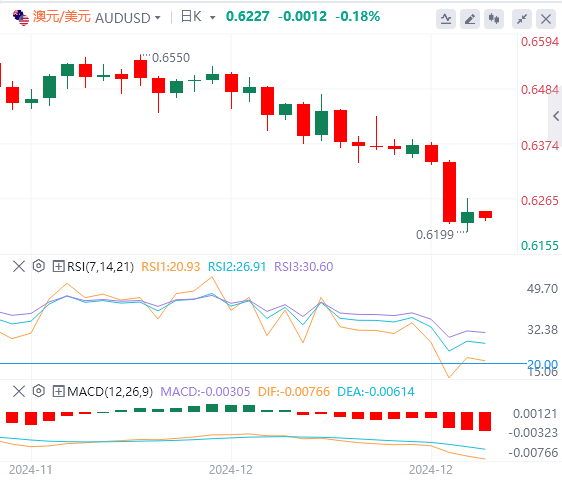
Task: Open MACD indicator settings gear
Action: 39,391
